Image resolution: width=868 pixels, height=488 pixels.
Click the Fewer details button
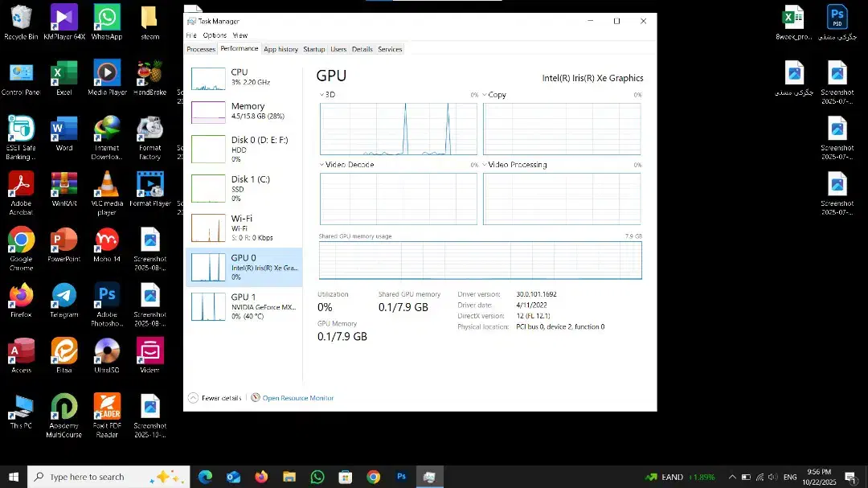215,398
